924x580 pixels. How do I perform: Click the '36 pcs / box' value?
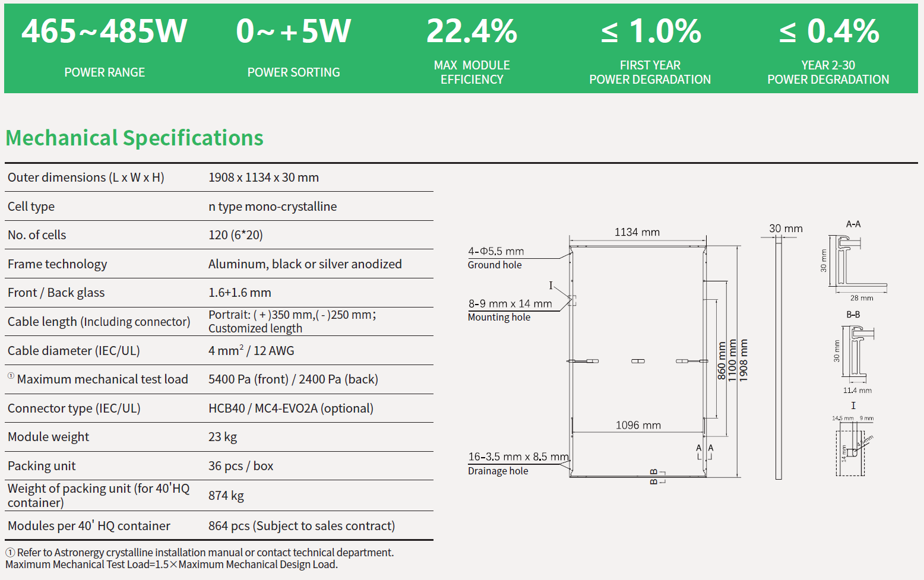point(241,466)
